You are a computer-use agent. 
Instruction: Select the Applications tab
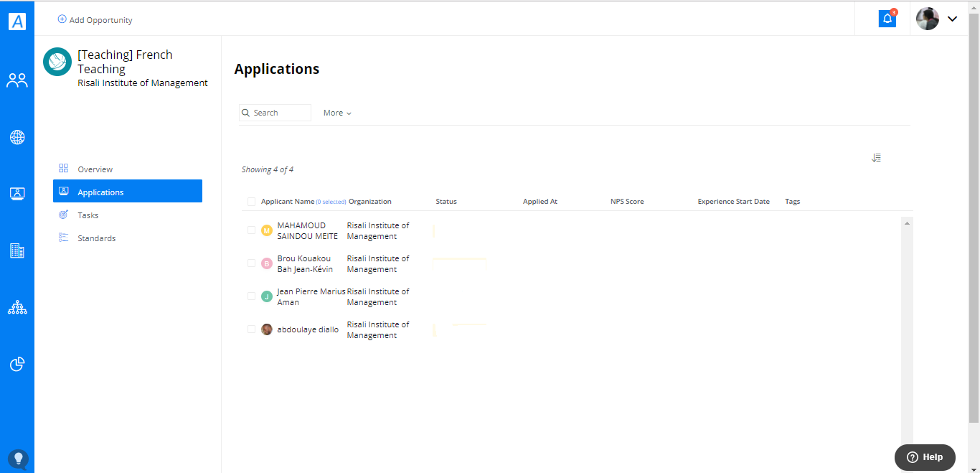point(128,192)
